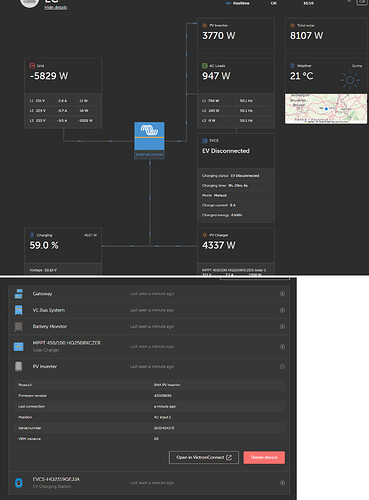Click the sunny weather sun graphic
Image resolution: width=369 pixels, height=500 pixels.
pos(350,80)
